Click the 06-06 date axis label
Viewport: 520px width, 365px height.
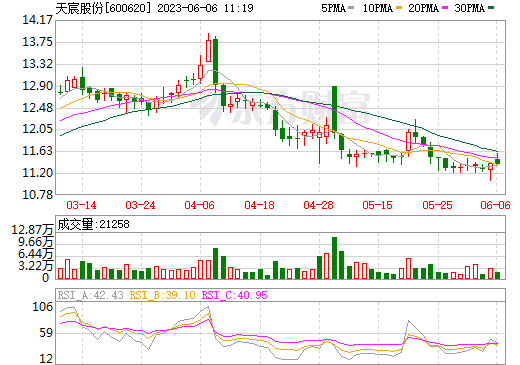coord(495,205)
